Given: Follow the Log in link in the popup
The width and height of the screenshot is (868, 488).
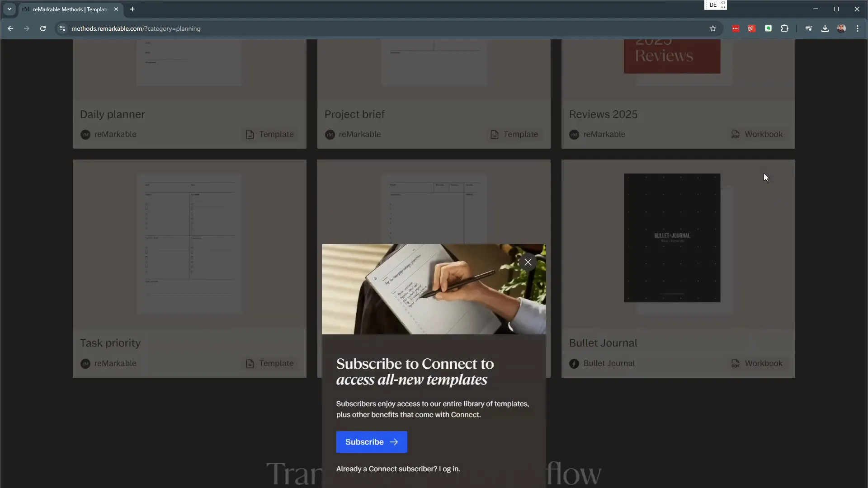Looking at the screenshot, I should point(449,469).
